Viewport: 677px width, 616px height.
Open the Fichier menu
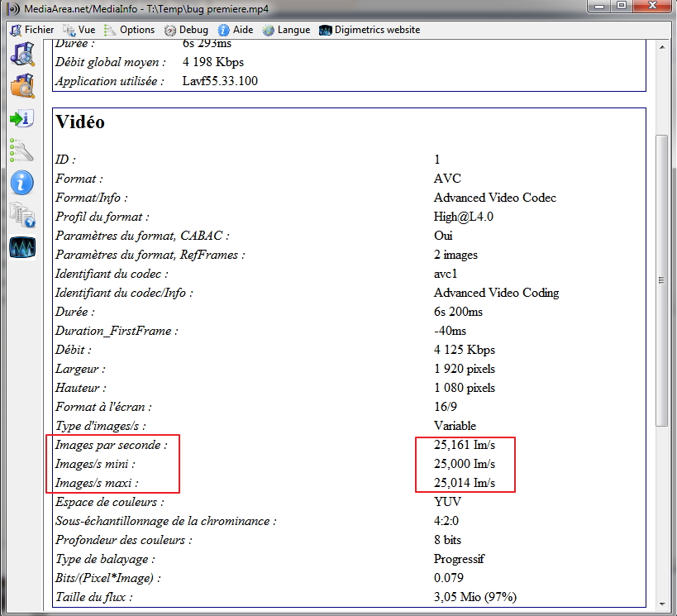point(32,30)
